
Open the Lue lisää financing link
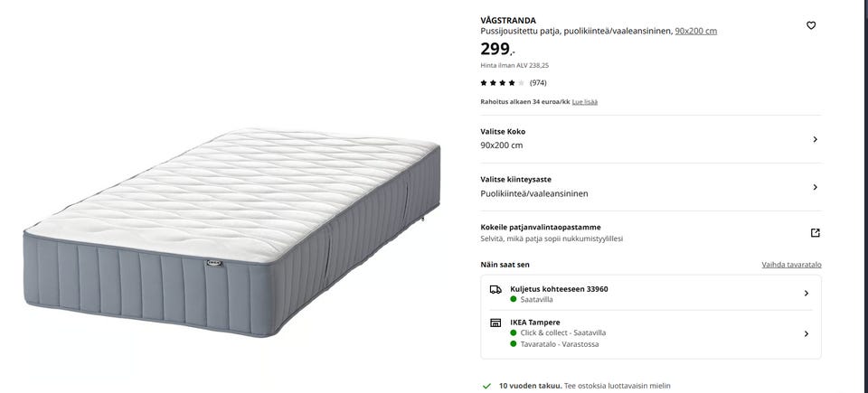tap(584, 102)
